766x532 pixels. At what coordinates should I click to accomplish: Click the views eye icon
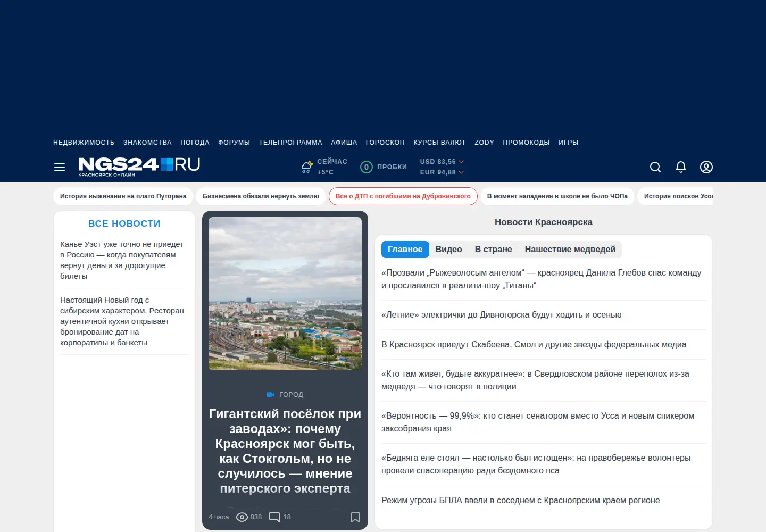point(242,517)
